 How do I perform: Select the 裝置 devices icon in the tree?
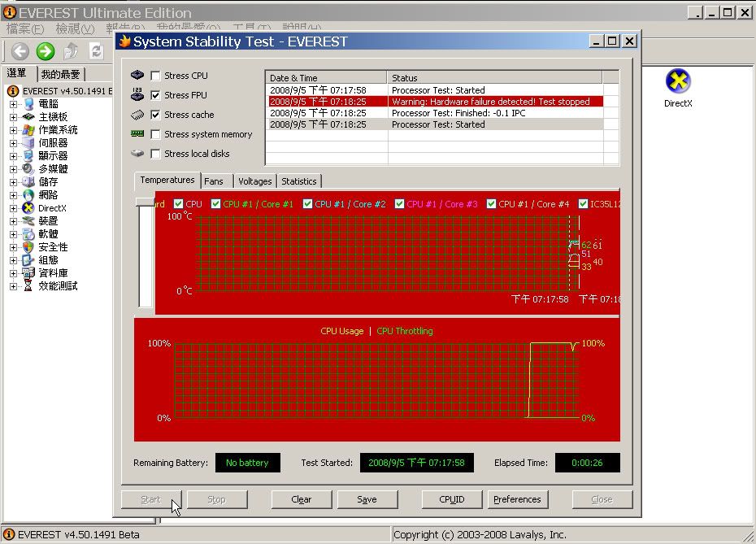28,221
